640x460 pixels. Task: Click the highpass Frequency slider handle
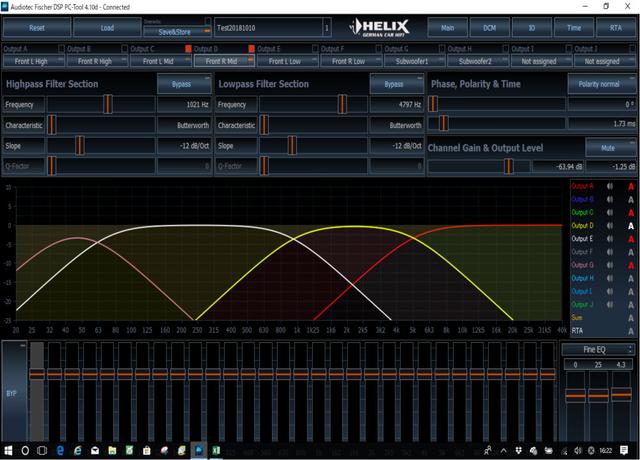[108, 104]
